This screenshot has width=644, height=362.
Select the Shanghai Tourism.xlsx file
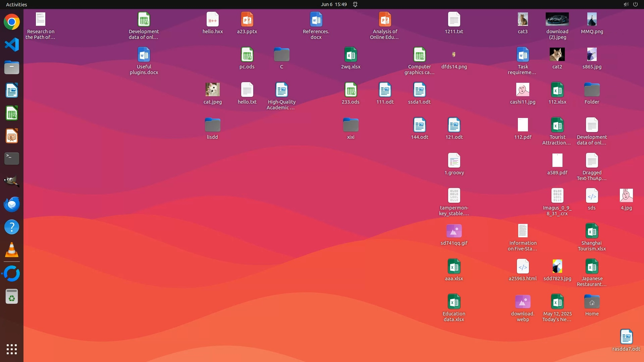click(592, 231)
